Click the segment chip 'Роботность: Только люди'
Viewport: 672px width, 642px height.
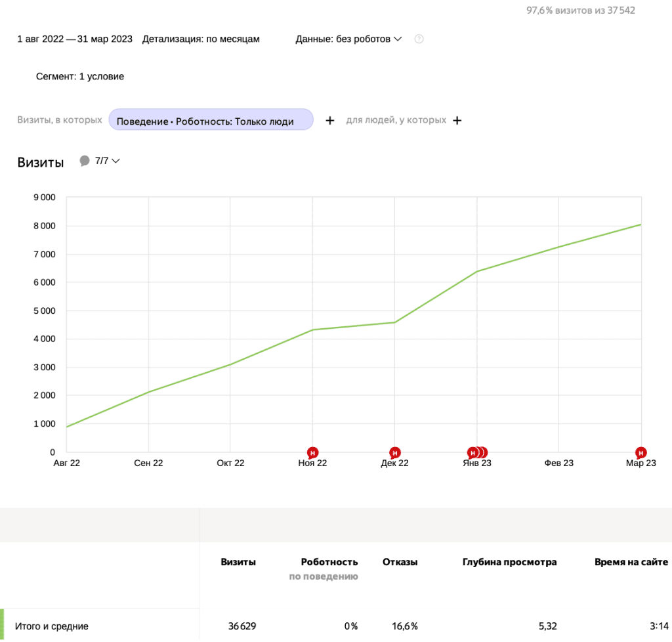click(211, 120)
